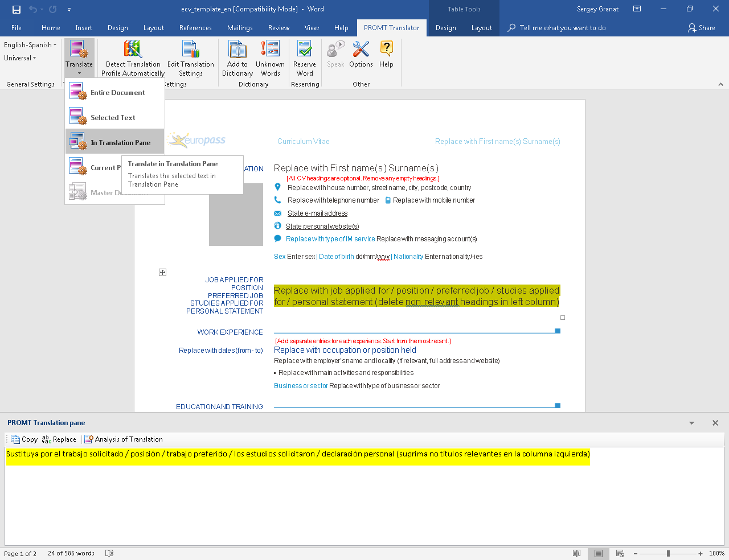This screenshot has height=560, width=729.
Task: Click Detect Translation Profile Automatically
Action: pyautogui.click(x=133, y=57)
